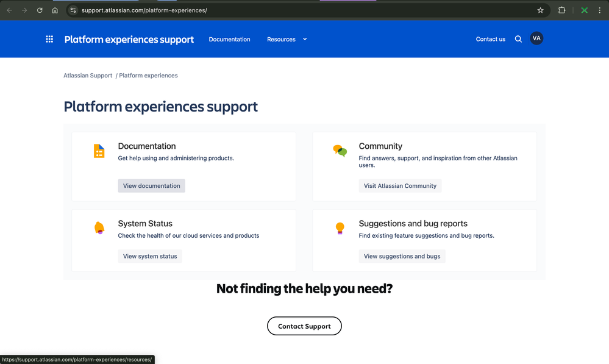The width and height of the screenshot is (609, 364).
Task: Open the Atlassian app switcher grid icon
Action: tap(49, 39)
